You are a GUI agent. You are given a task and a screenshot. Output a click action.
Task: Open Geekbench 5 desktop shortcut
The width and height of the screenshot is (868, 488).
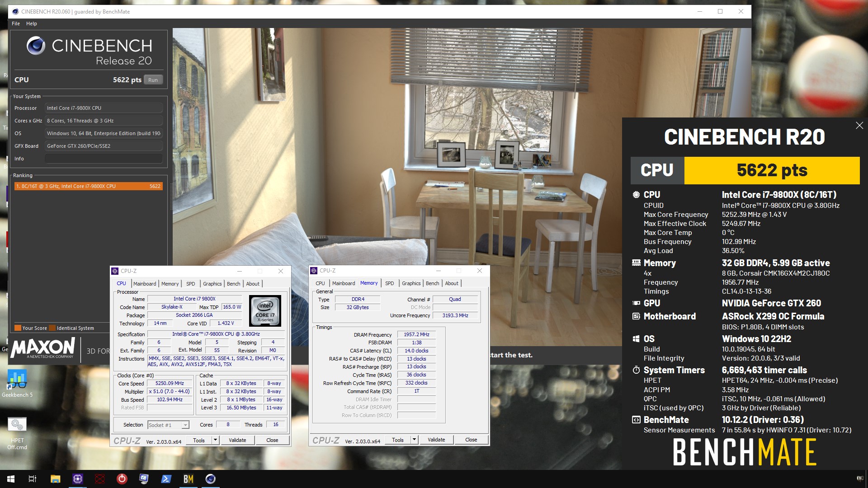coord(17,384)
